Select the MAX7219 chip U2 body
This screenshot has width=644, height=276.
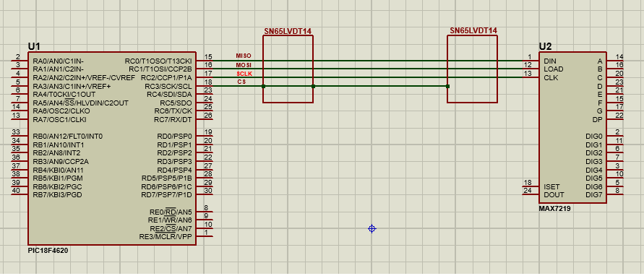pyautogui.click(x=573, y=128)
